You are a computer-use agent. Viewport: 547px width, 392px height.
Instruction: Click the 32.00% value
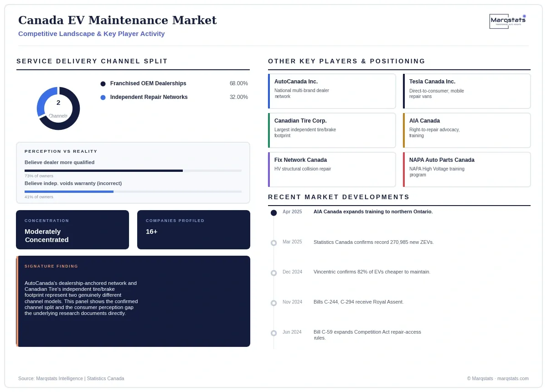tap(239, 97)
